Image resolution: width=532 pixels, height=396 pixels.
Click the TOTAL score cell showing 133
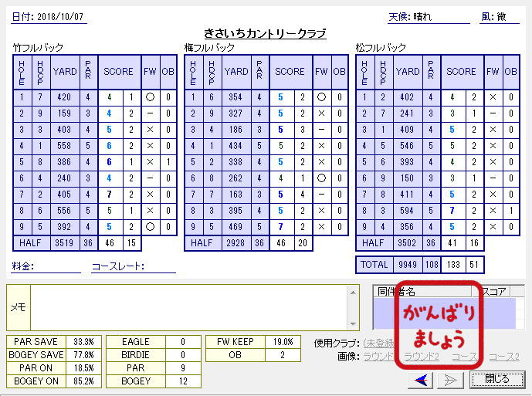coord(454,265)
